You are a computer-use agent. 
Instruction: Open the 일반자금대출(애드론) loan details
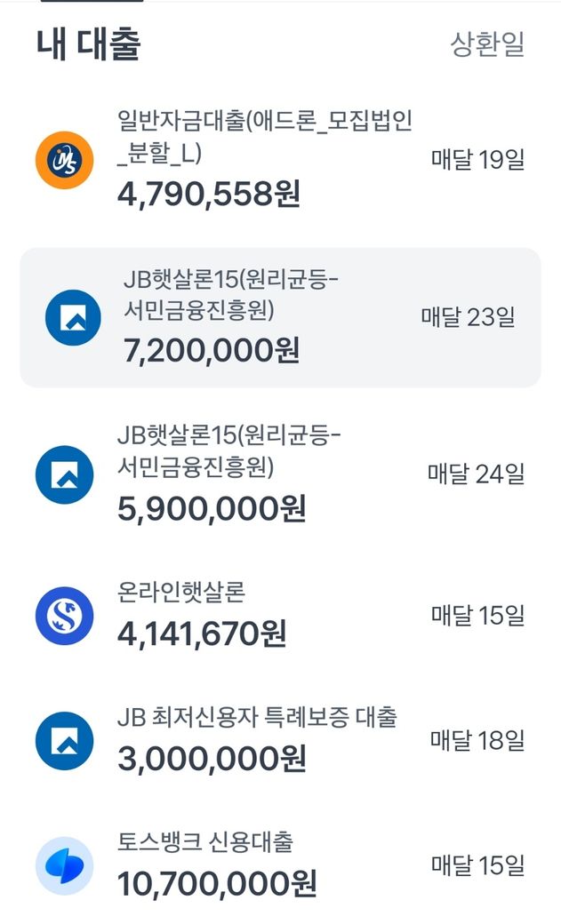(264, 137)
